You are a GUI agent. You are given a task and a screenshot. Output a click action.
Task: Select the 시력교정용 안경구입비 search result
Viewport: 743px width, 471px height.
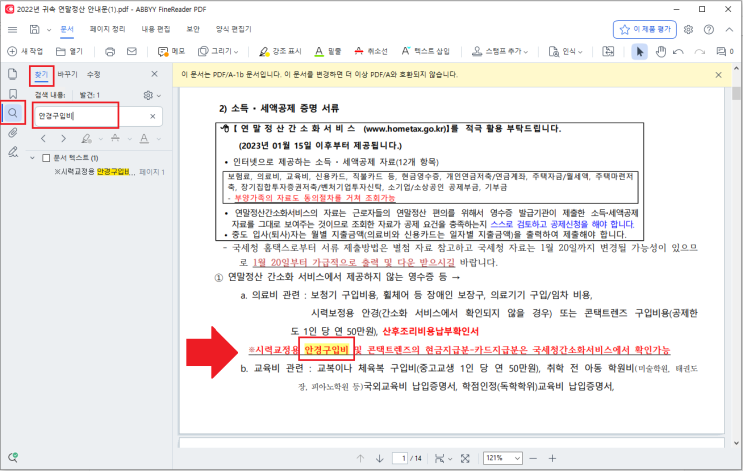coord(109,172)
